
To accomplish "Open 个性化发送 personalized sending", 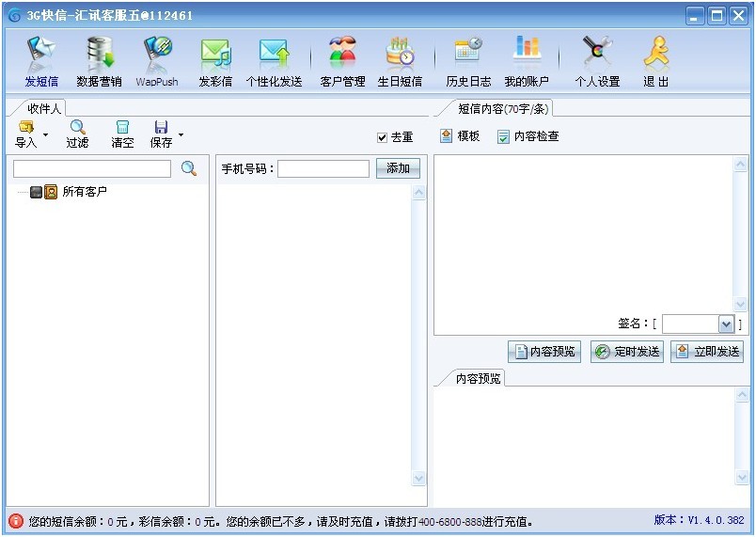I will 274,62.
